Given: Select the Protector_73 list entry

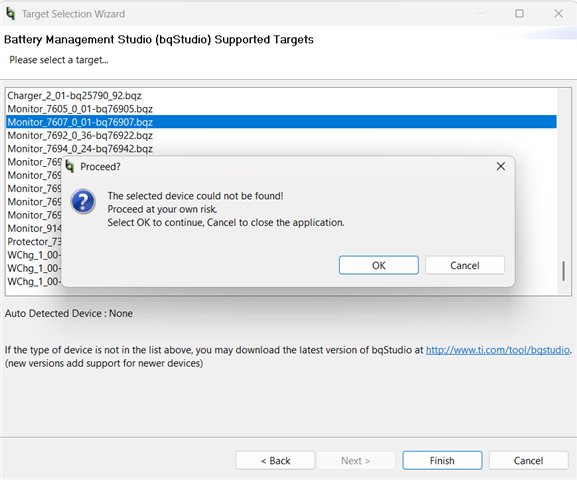Looking at the screenshot, I should coord(34,241).
